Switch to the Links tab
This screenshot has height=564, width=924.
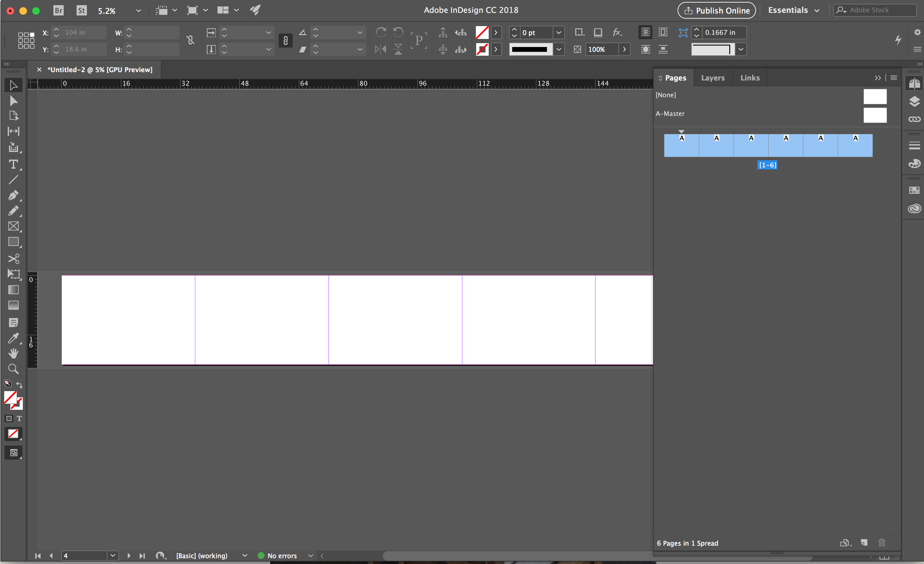[x=750, y=78]
